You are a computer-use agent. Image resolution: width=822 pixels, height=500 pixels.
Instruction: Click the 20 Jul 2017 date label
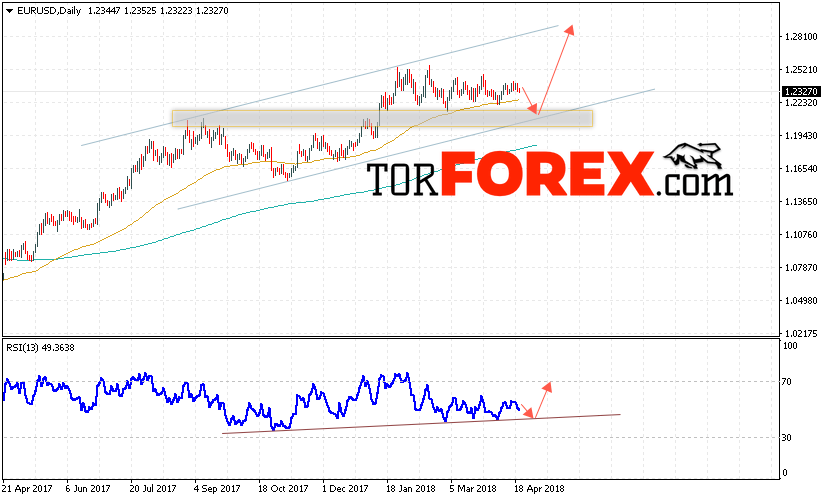pyautogui.click(x=153, y=488)
